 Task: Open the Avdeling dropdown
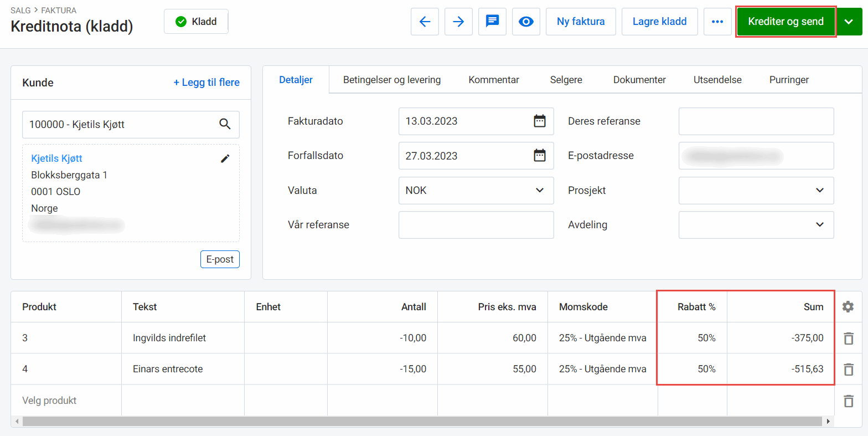[x=756, y=225]
